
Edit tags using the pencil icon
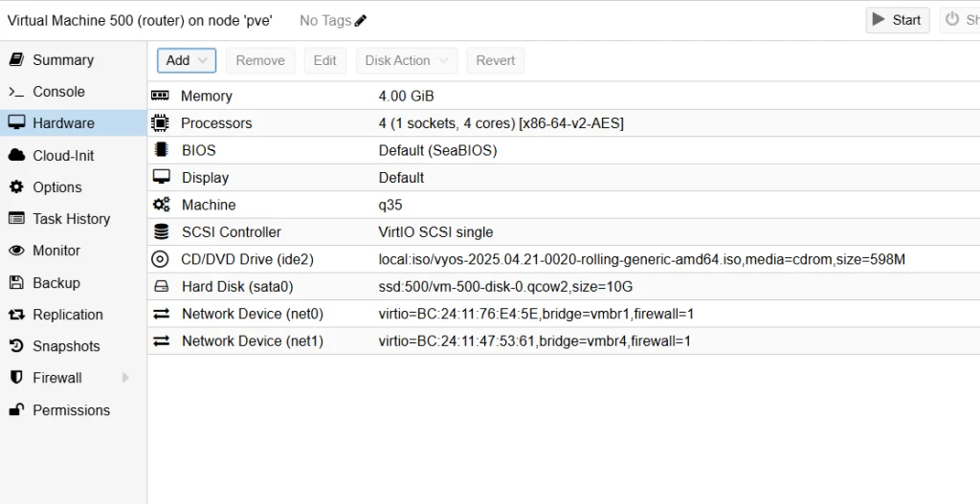tap(360, 21)
